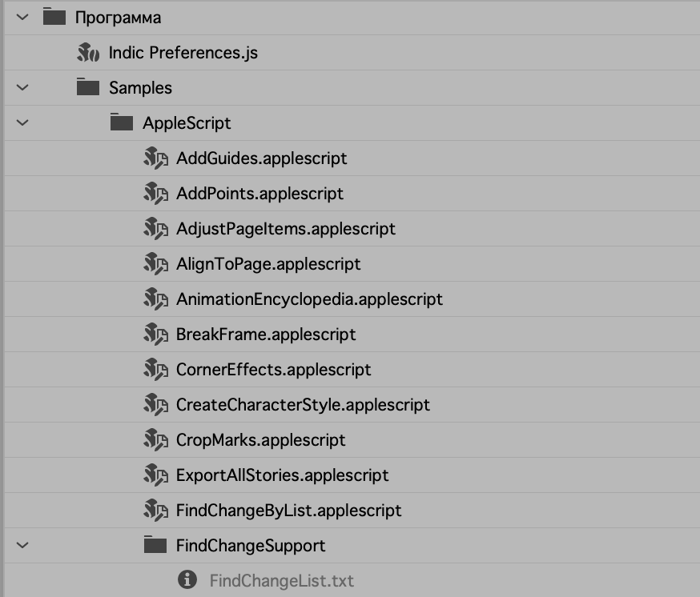Click the CropMarks.applescript script icon

click(155, 439)
